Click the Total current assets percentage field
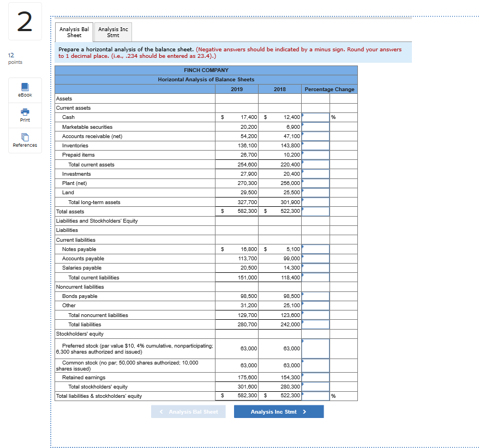 point(315,164)
